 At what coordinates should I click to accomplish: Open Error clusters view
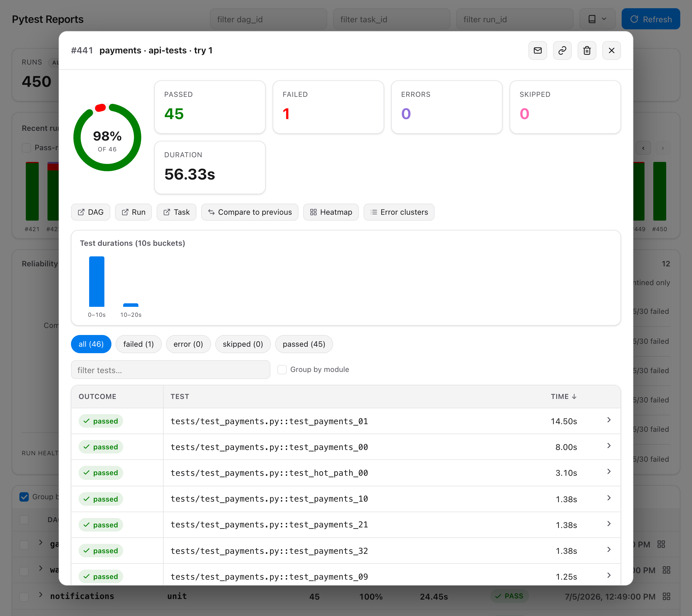399,212
